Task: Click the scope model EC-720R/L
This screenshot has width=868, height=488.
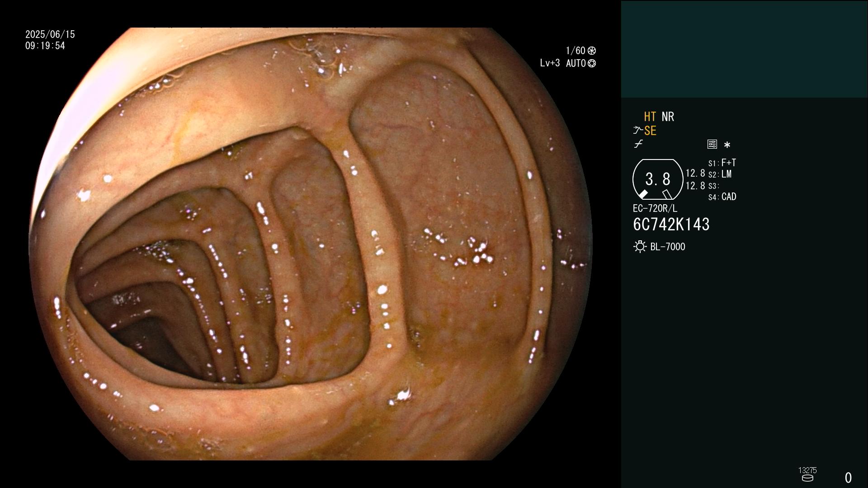Action: click(x=655, y=208)
